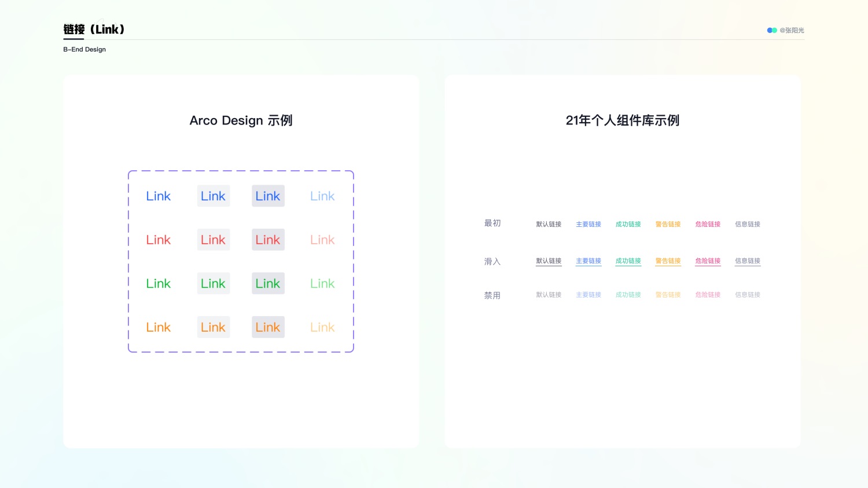The width and height of the screenshot is (868, 488).
Task: Click the green Link with light gray hover background
Action: tap(214, 284)
